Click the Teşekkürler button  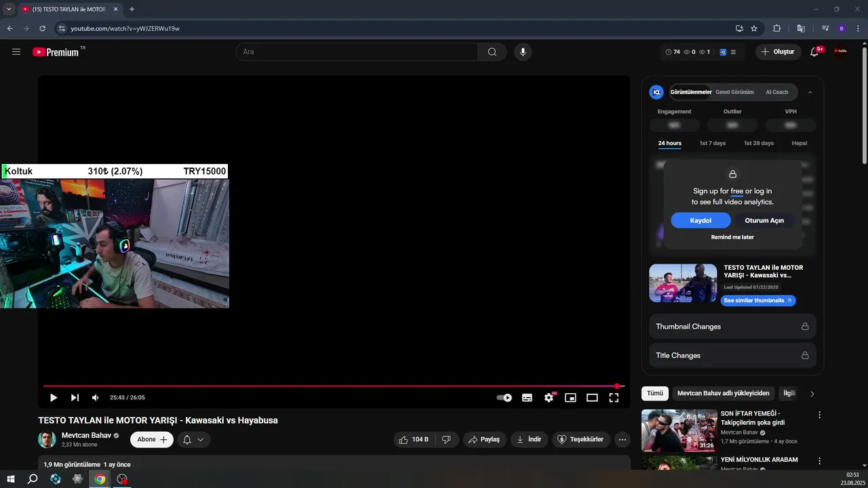[581, 439]
